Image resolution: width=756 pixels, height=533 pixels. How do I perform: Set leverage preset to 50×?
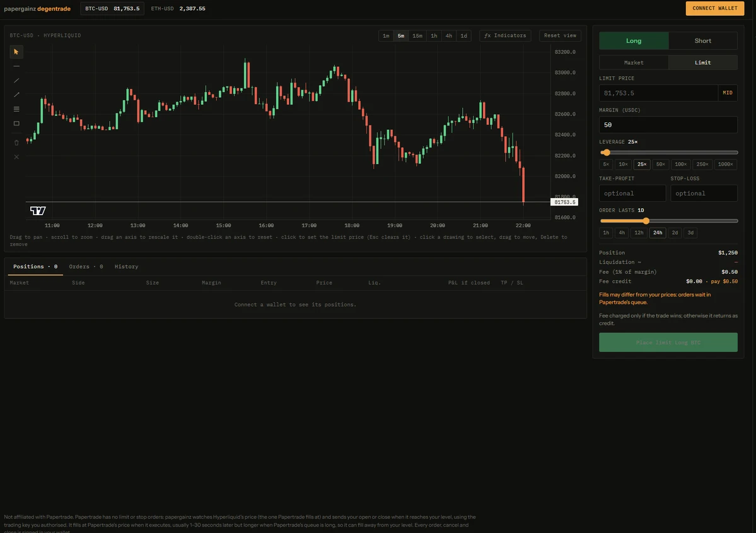(x=661, y=165)
